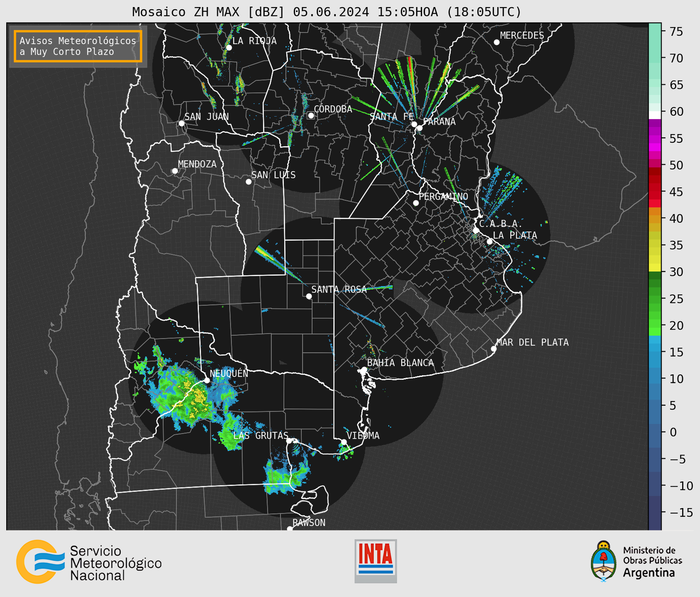
Task: Click the NEUQUÉN city marker dot
Action: pyautogui.click(x=207, y=380)
